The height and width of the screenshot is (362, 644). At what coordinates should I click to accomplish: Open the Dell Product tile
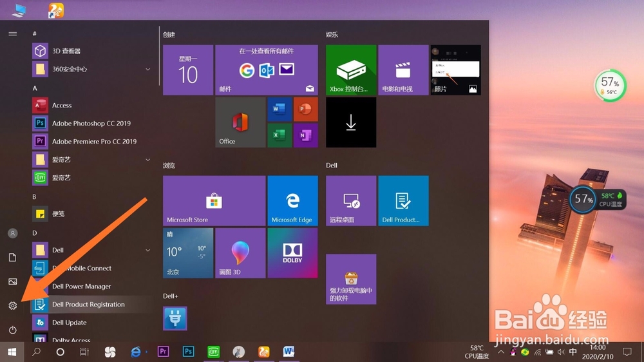pos(403,200)
